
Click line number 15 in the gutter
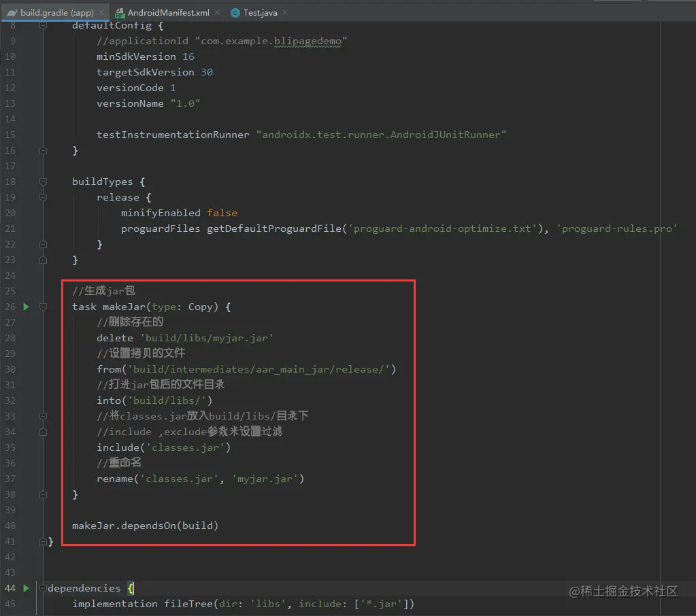pos(10,135)
